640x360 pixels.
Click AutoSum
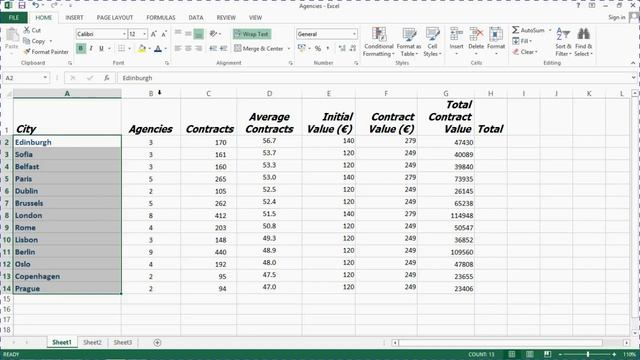pos(529,30)
